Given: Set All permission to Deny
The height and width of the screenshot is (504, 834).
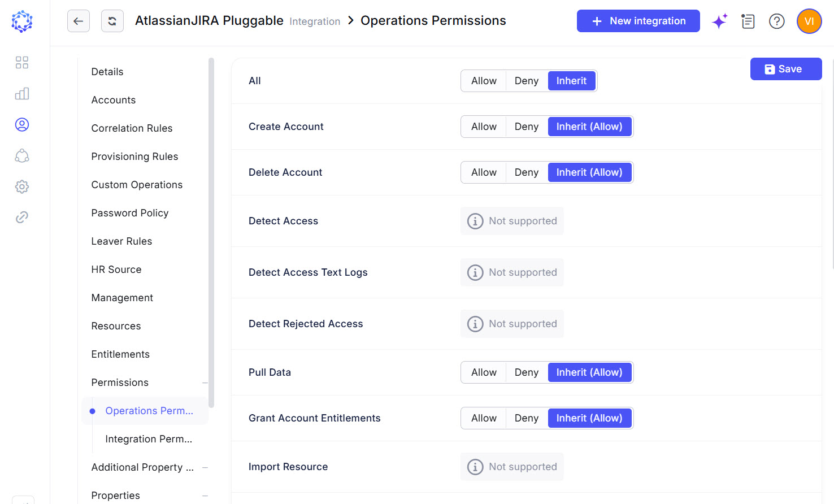Looking at the screenshot, I should coord(527,81).
